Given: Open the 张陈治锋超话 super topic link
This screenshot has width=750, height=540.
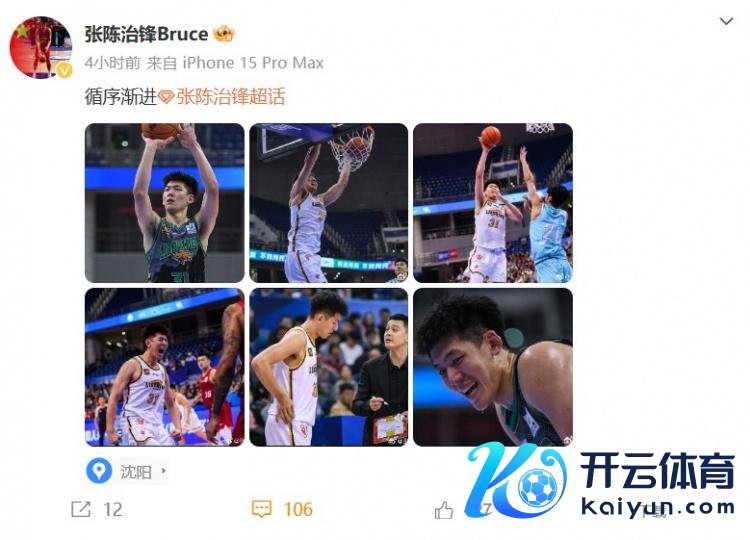Looking at the screenshot, I should point(231,97).
